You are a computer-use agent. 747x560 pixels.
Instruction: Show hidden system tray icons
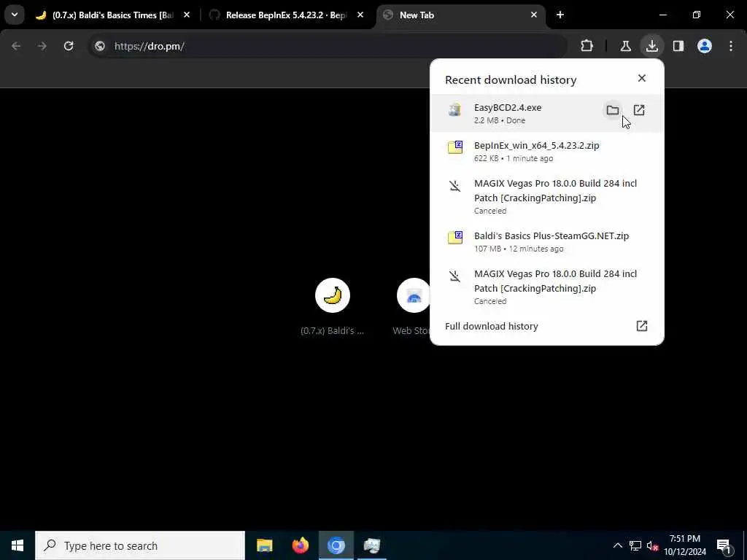(x=617, y=545)
